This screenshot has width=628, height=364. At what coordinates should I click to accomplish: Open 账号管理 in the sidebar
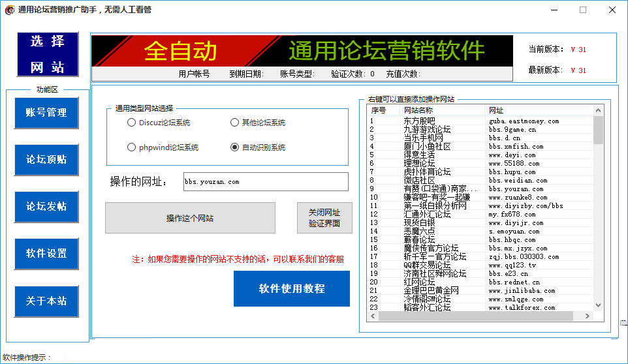pyautogui.click(x=46, y=112)
